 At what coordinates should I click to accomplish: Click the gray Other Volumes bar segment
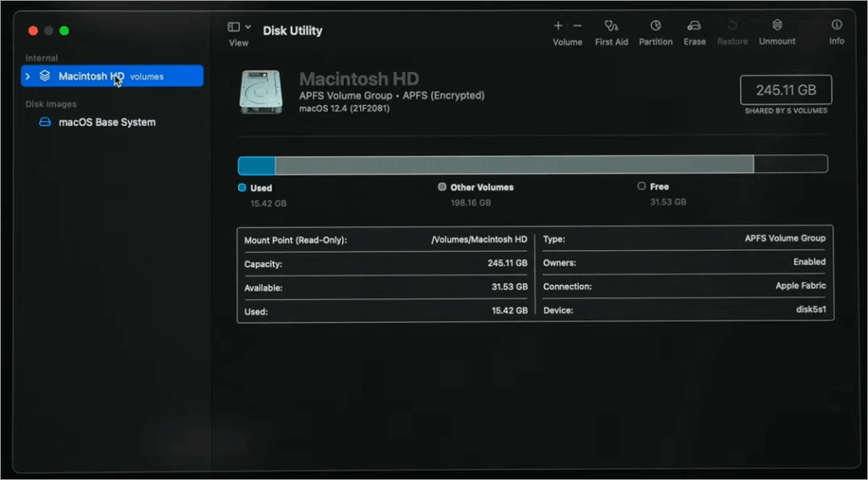[513, 165]
